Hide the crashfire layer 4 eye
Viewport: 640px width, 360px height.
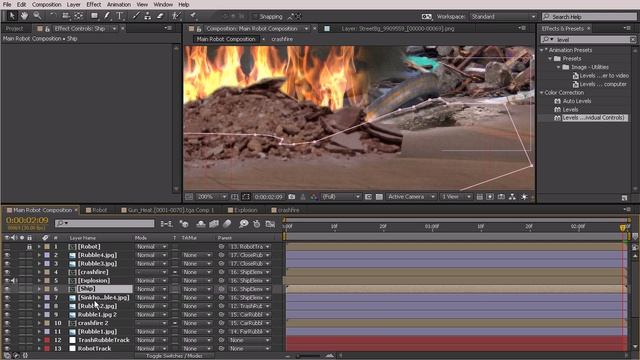pyautogui.click(x=7, y=272)
